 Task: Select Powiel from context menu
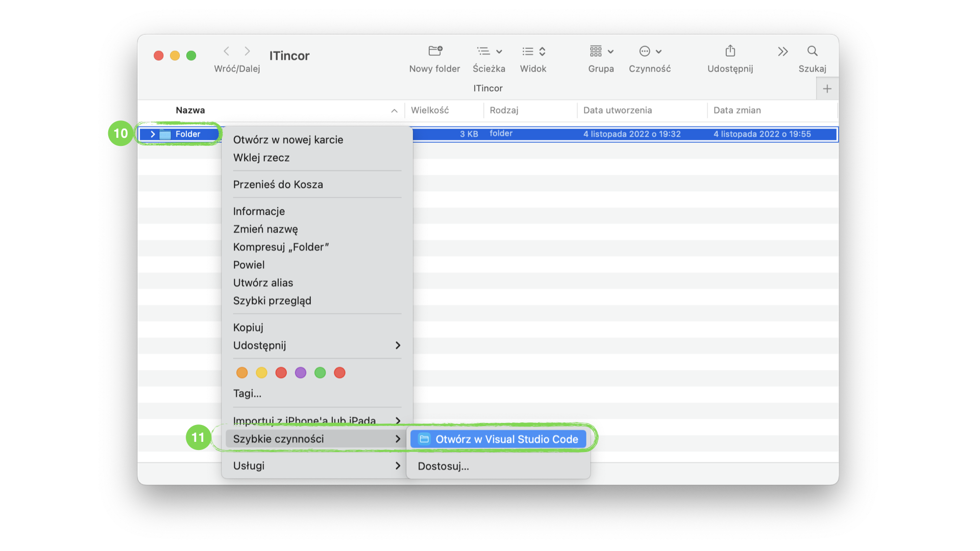point(249,265)
